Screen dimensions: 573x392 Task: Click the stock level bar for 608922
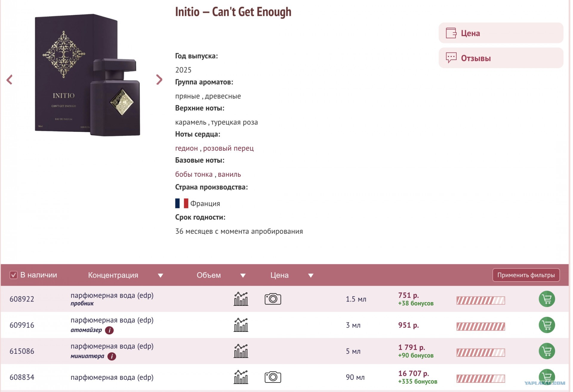480,300
